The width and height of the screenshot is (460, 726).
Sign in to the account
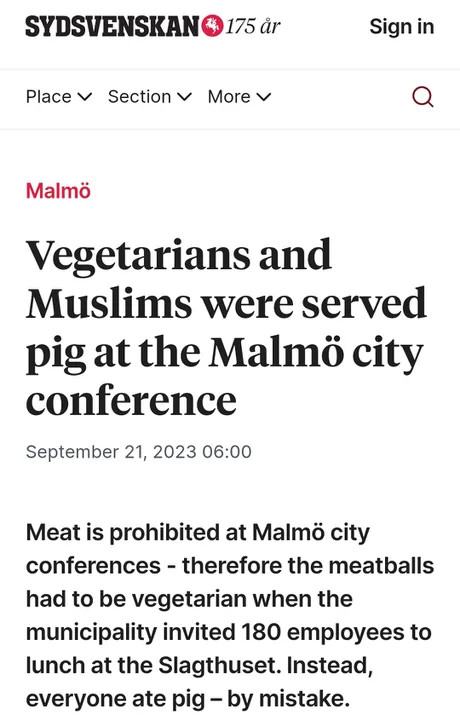click(402, 26)
